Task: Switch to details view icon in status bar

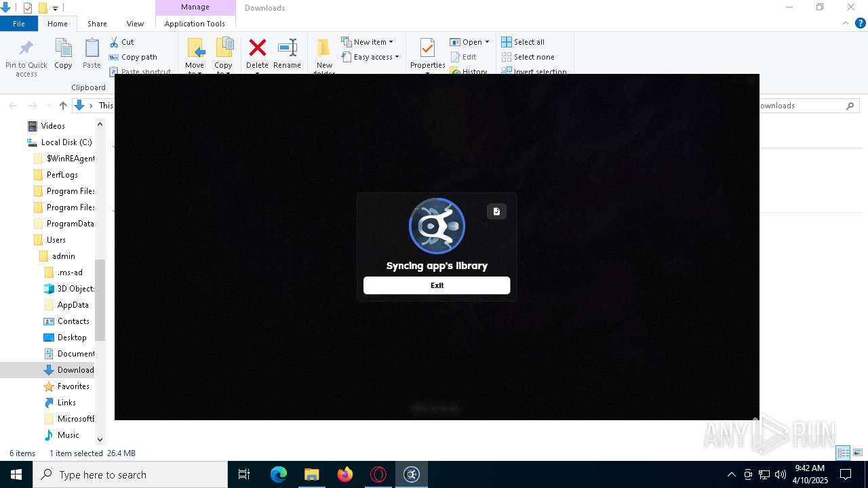Action: pos(843,453)
